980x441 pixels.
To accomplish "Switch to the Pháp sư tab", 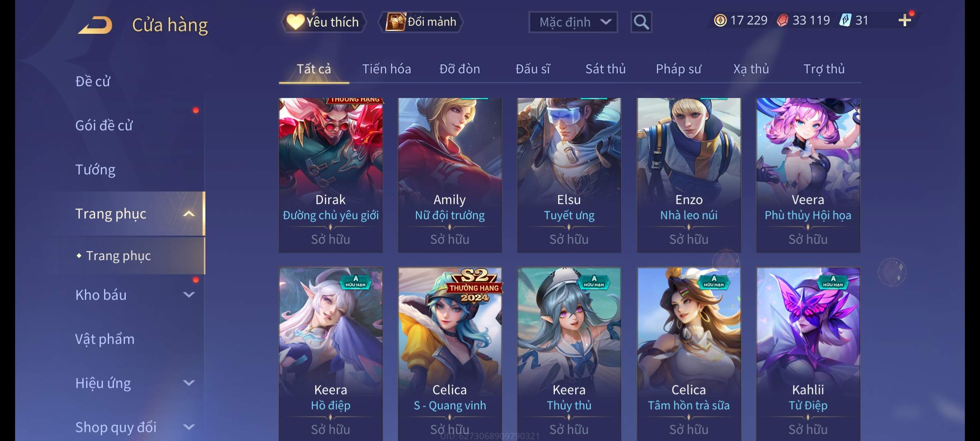I will point(678,69).
